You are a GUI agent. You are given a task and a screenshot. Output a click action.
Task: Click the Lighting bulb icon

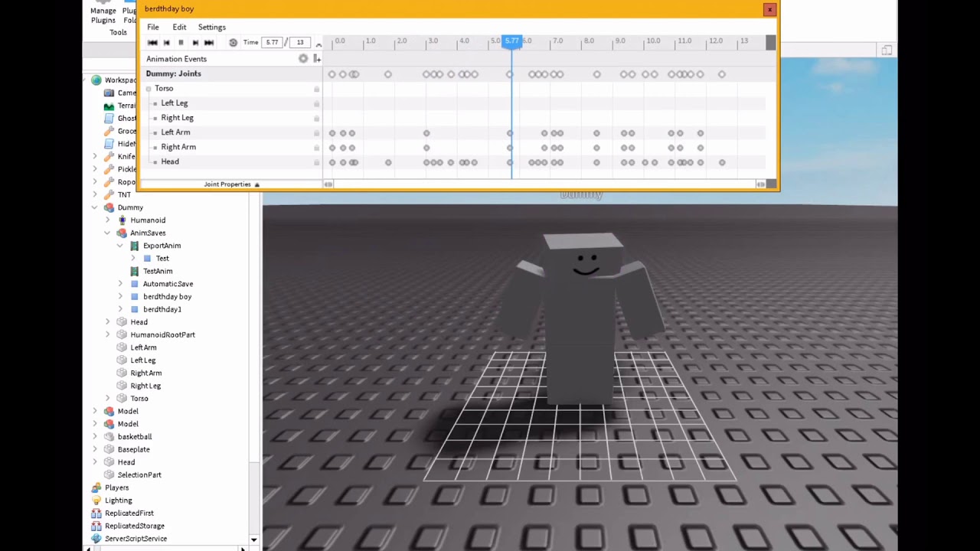click(x=96, y=500)
